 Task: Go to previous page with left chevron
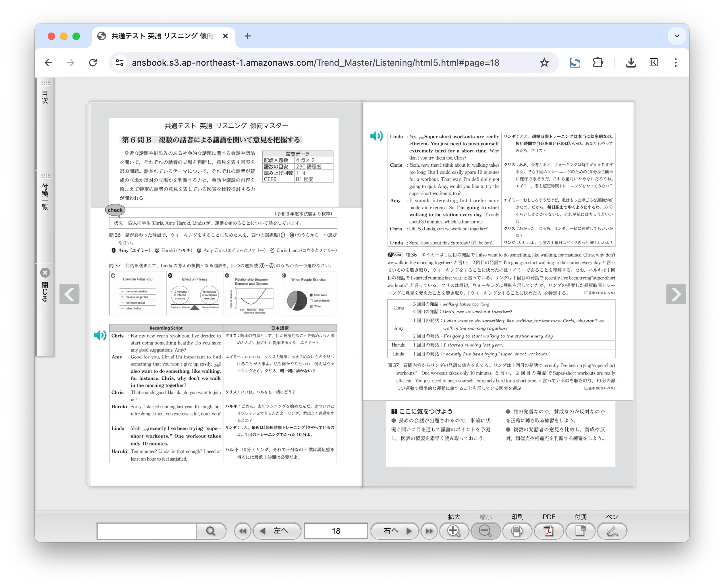pos(69,294)
